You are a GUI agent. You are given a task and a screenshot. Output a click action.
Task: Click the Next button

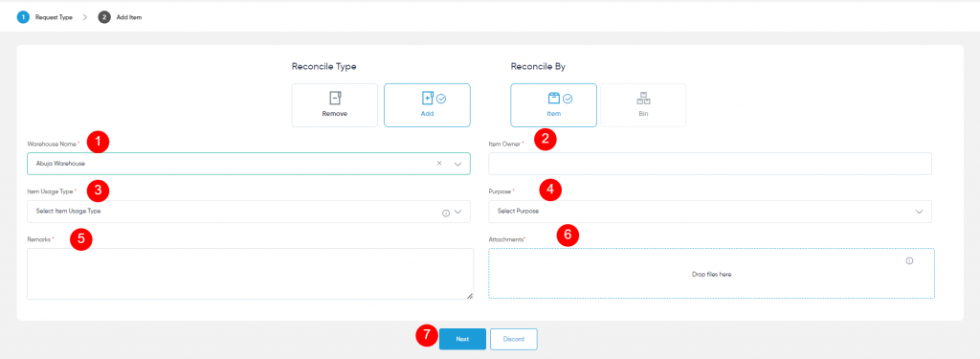click(x=462, y=339)
